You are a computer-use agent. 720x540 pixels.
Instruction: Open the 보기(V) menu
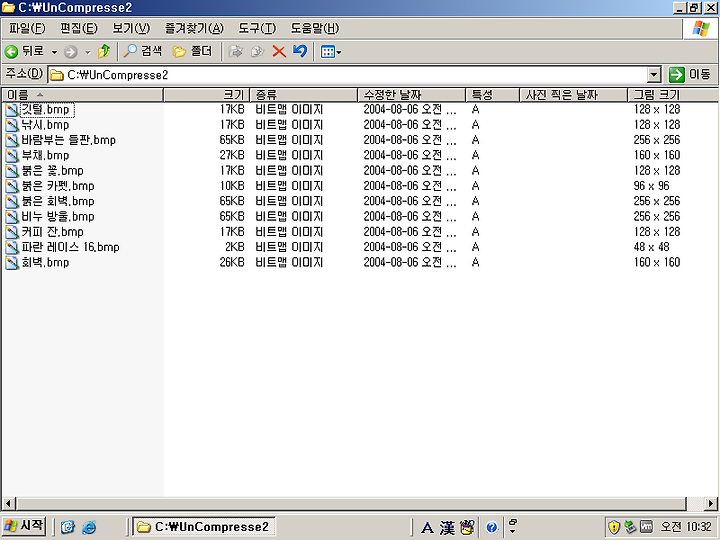coord(131,28)
